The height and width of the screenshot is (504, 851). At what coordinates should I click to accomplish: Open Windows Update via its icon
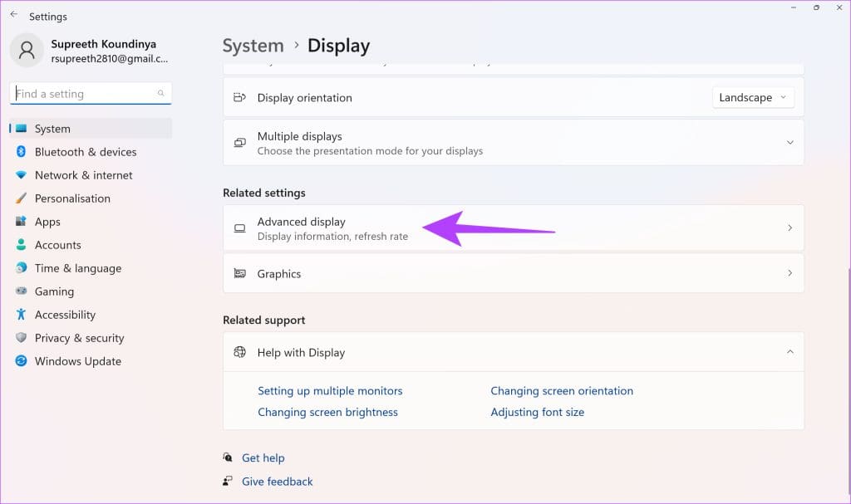tap(20, 361)
